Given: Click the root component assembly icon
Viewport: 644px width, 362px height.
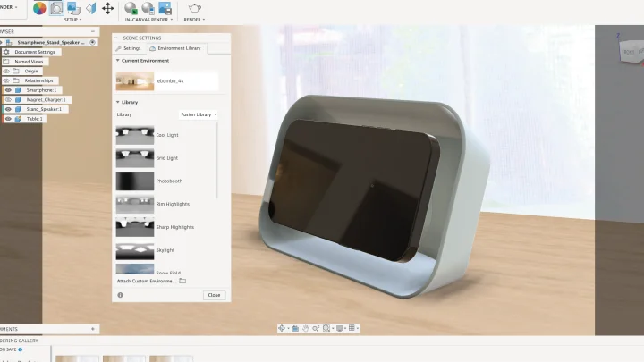Looking at the screenshot, I should (9, 43).
